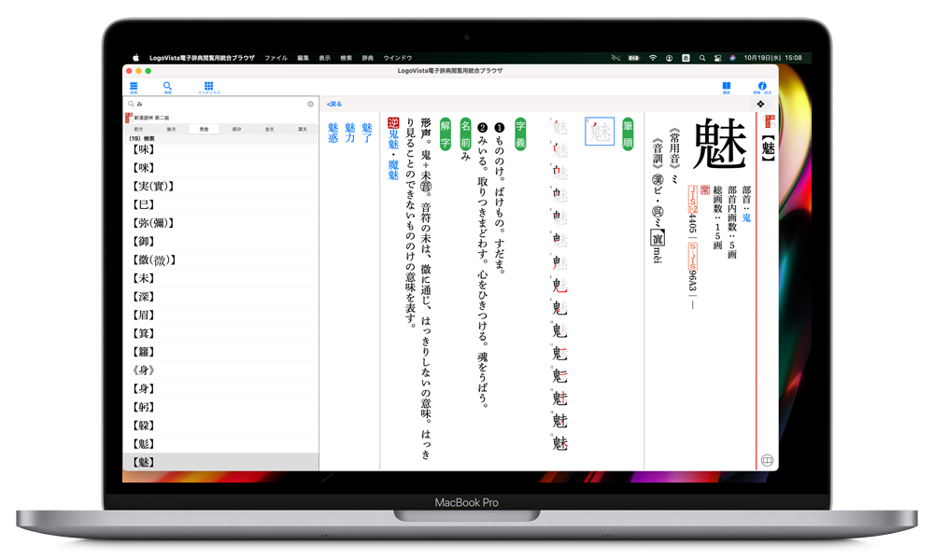Image resolution: width=934 pixels, height=560 pixels.
Task: Click the search input field containing み
Action: (x=220, y=104)
